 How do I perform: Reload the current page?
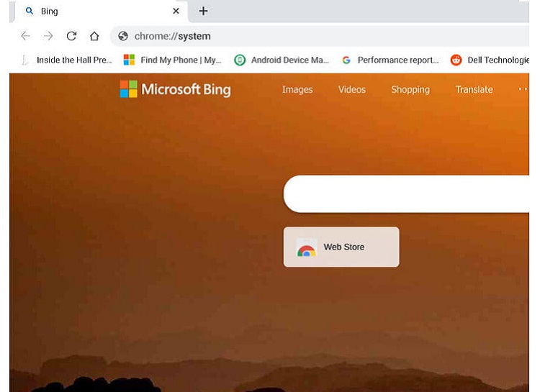pos(71,36)
